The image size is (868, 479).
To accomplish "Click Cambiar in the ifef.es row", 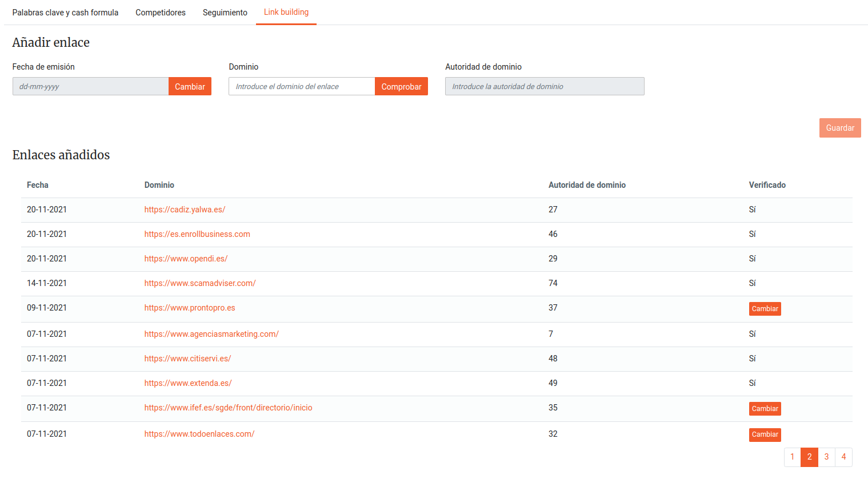I will tap(765, 409).
